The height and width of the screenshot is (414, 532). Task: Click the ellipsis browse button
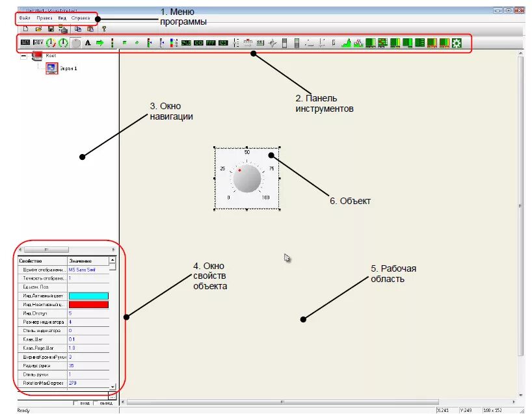113,396
